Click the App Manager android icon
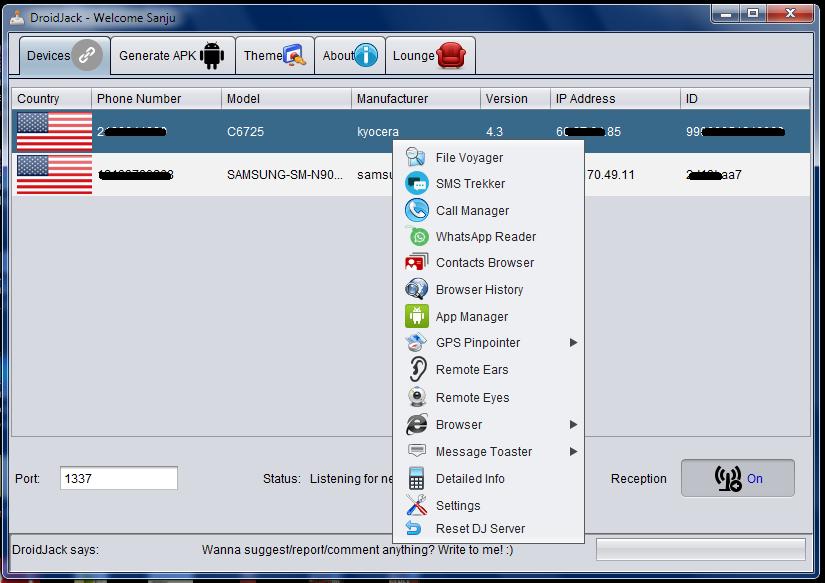This screenshot has width=825, height=583. (416, 316)
